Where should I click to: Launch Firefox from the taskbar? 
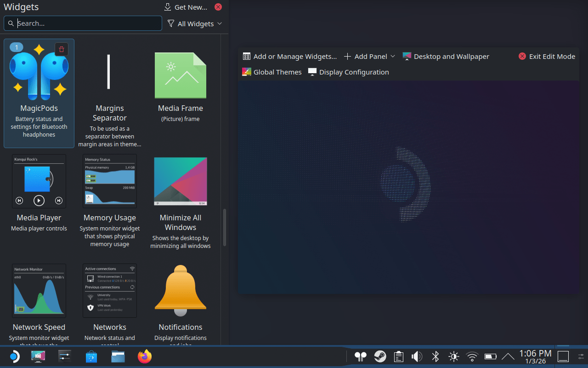click(x=145, y=356)
